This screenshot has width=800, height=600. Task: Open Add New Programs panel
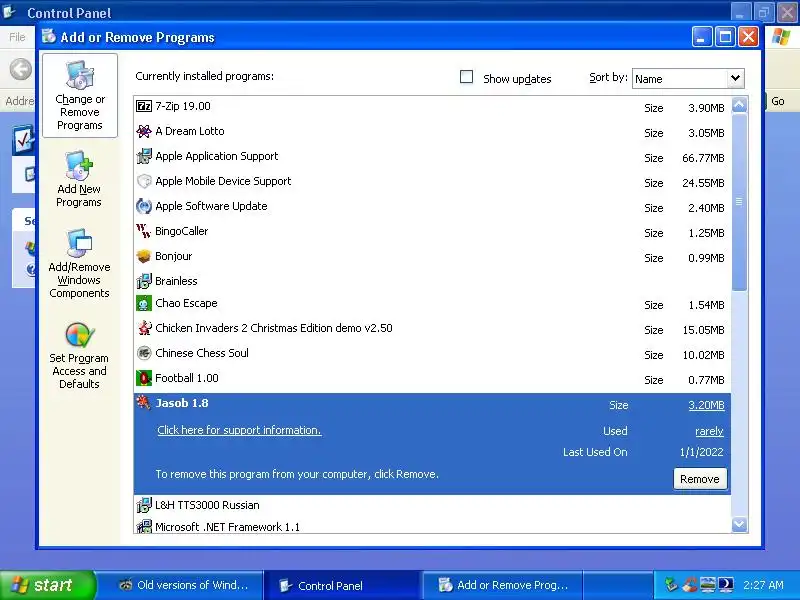(79, 179)
